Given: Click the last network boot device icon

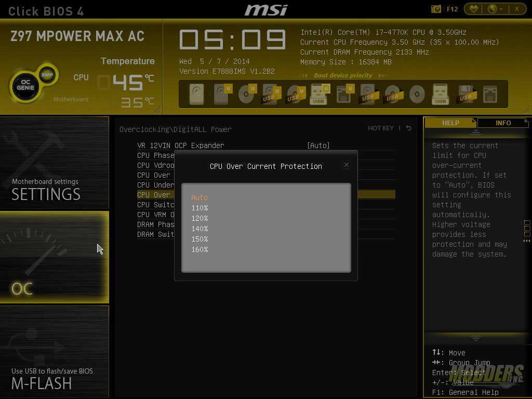Looking at the screenshot, I should (490, 95).
